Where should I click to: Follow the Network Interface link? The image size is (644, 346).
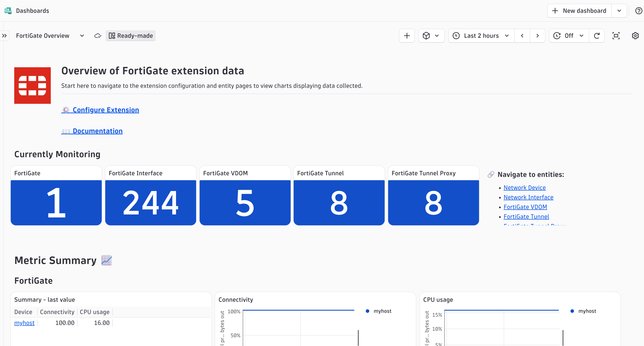[x=529, y=197]
